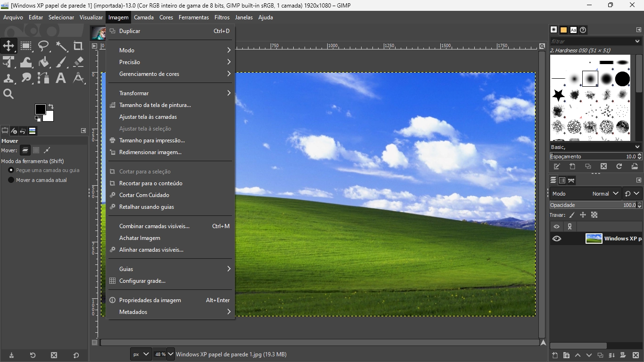Click 'Achatar Imagem' in the menu
This screenshot has width=644, height=362.
(x=140, y=238)
